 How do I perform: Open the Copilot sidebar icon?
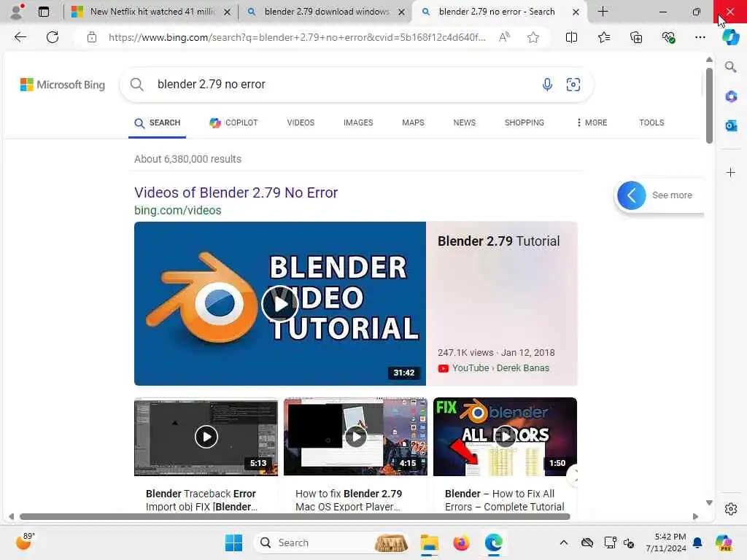point(730,37)
